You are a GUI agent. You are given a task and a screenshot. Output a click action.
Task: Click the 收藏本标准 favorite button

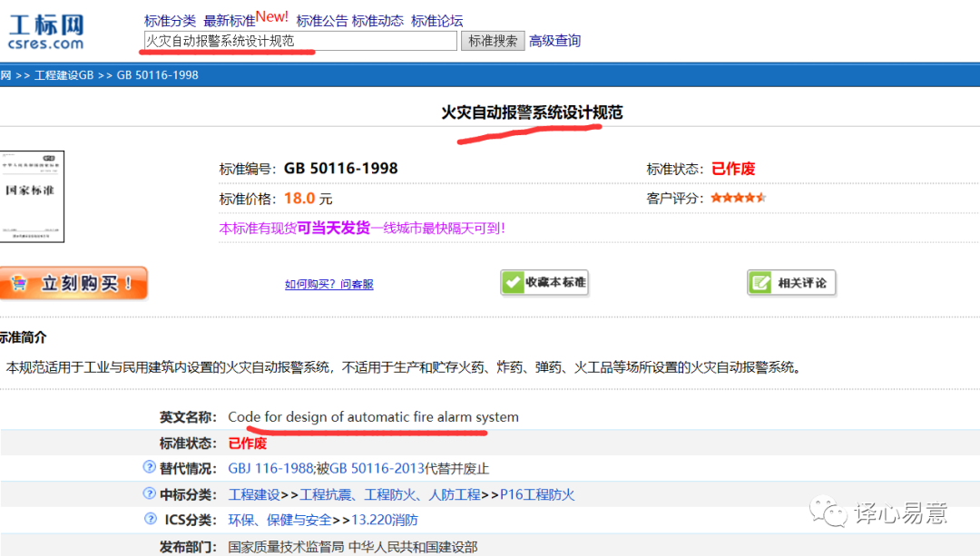544,283
